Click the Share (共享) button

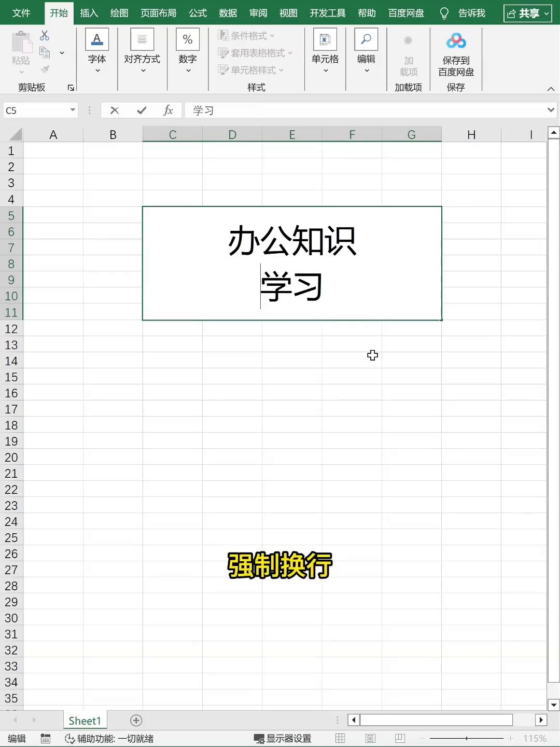(528, 13)
